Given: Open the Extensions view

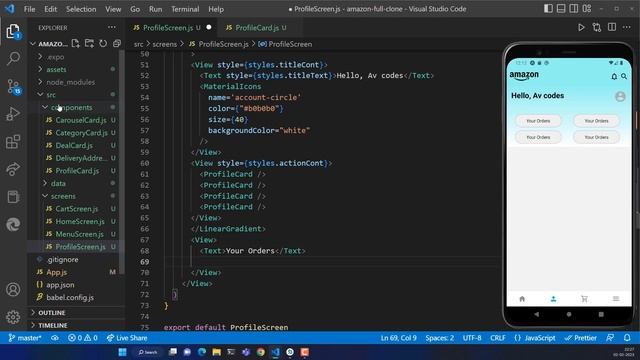Looking at the screenshot, I should (13, 142).
